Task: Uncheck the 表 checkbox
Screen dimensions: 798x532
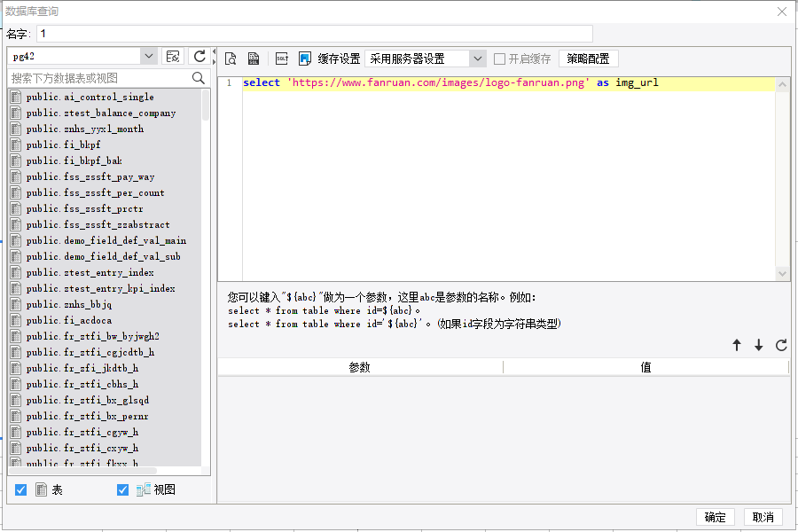Action: click(x=21, y=489)
